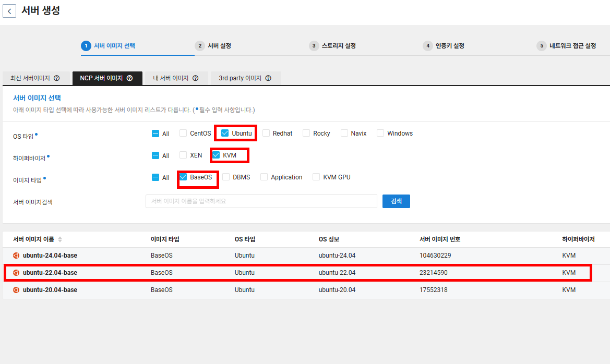The image size is (610, 364).
Task: Toggle the 하이퍼바이저 All checkbox
Action: click(x=155, y=155)
